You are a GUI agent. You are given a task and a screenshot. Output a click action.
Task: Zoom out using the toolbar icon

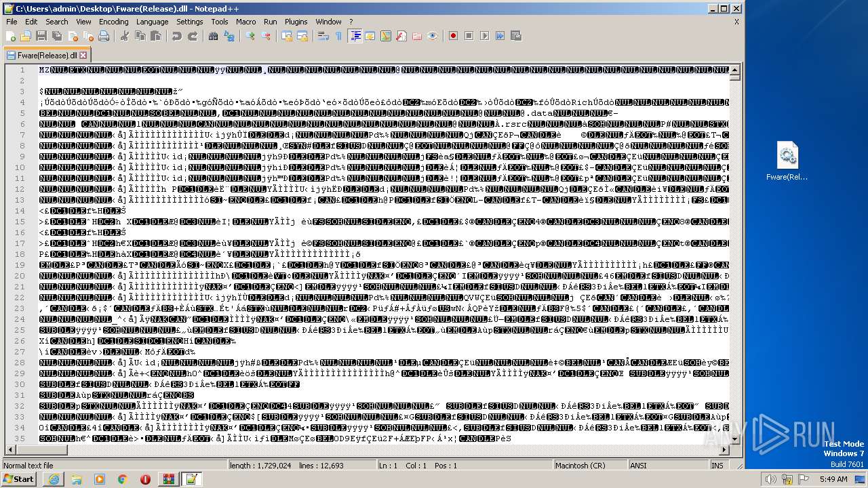tap(266, 36)
